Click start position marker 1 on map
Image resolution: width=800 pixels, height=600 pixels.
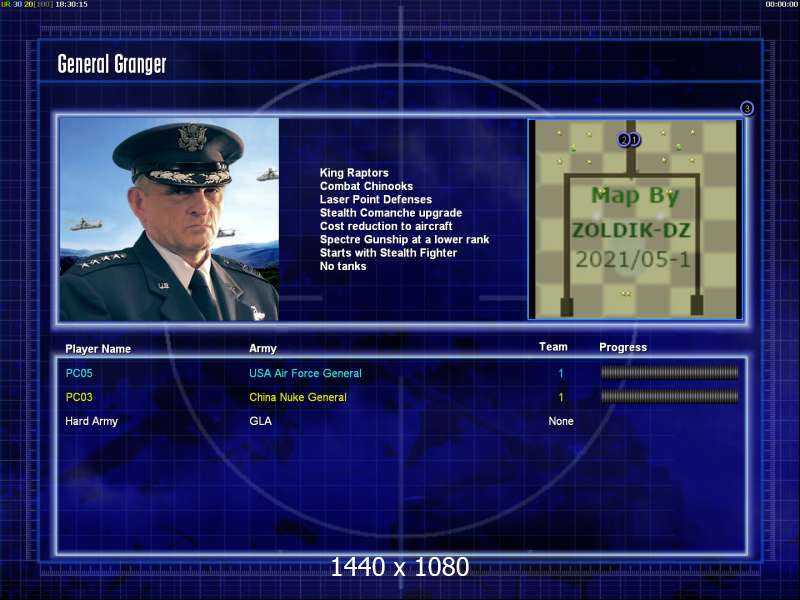point(634,139)
